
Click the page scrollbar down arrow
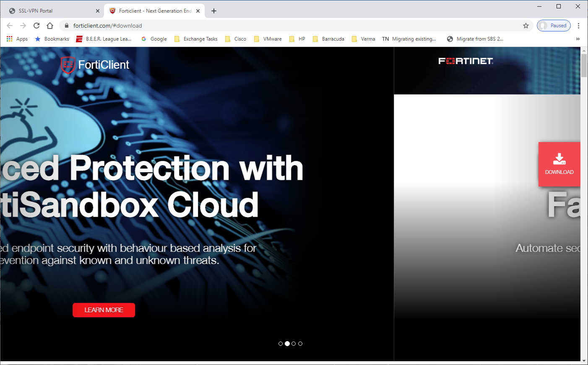(x=584, y=360)
